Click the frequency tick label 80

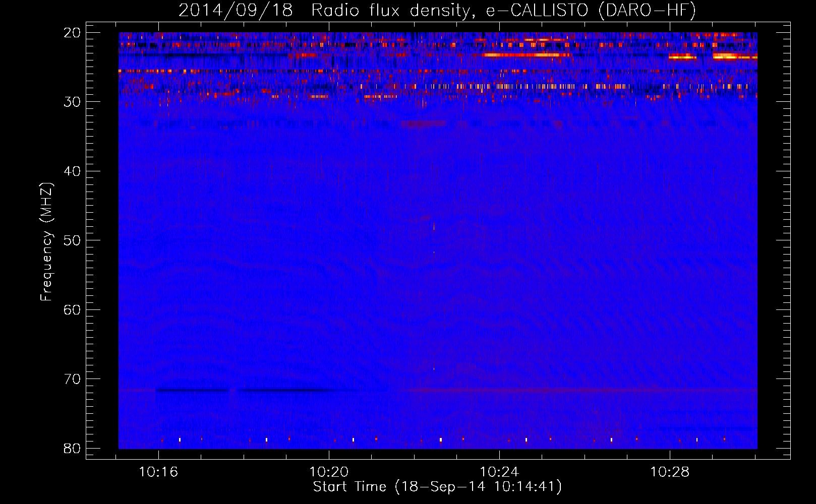pos(73,448)
